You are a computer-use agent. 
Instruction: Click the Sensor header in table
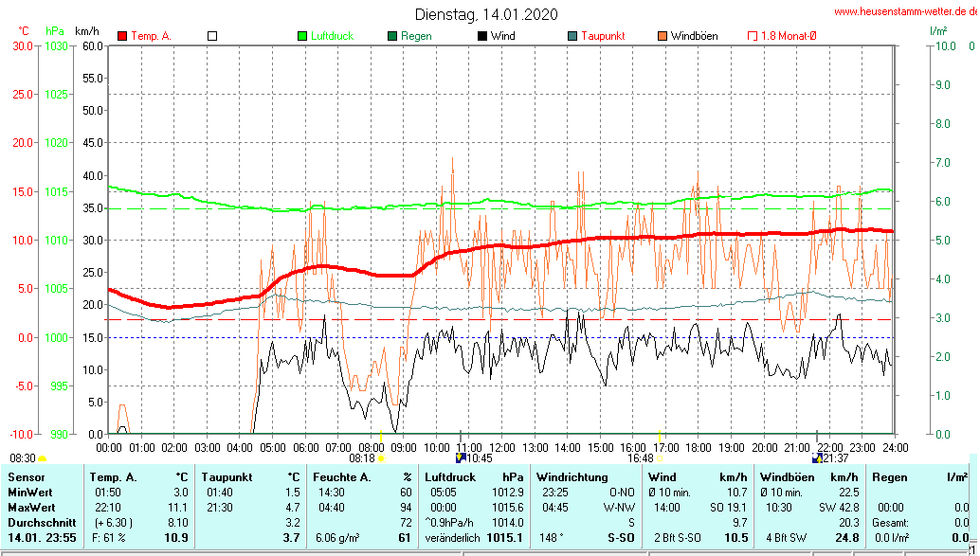tap(26, 476)
